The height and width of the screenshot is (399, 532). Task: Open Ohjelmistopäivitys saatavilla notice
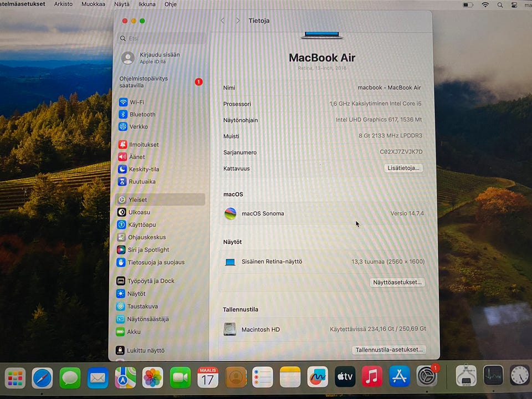161,82
